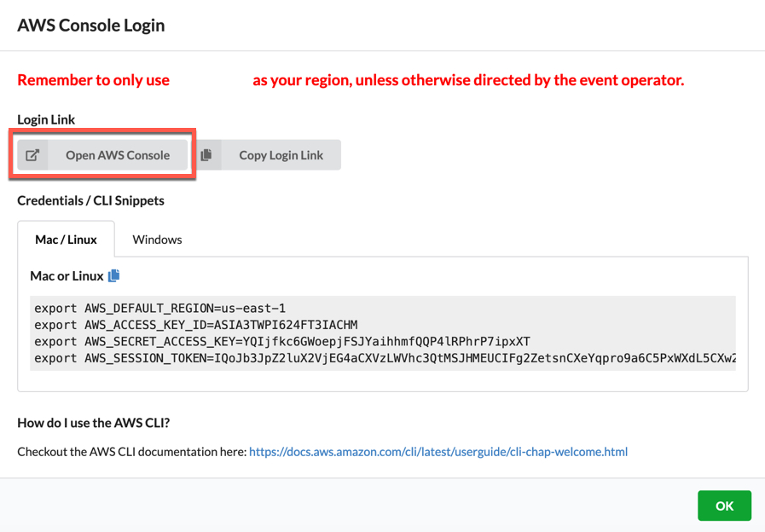
Task: Click the AWS_SECRET_ACCESS_KEY export line
Action: 281,341
